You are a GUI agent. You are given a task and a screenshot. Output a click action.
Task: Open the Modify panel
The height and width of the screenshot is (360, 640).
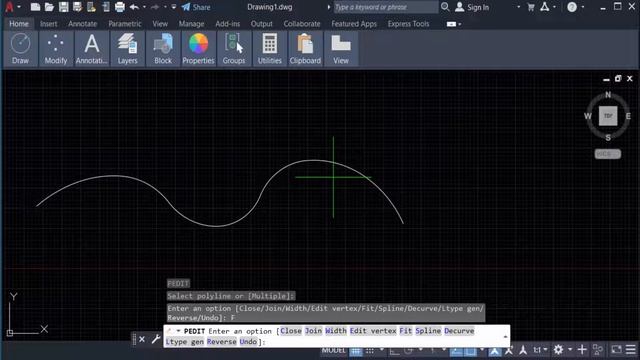pyautogui.click(x=56, y=49)
